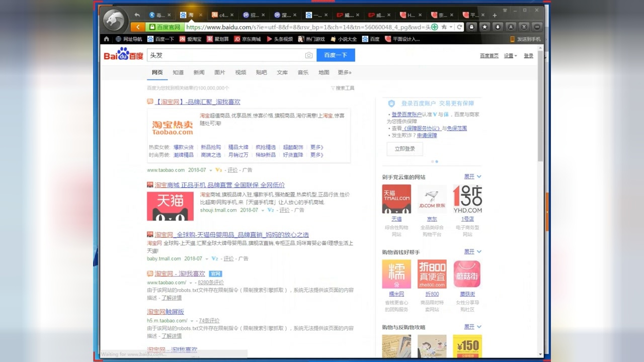Switch to the 视频 search tab

click(x=240, y=72)
